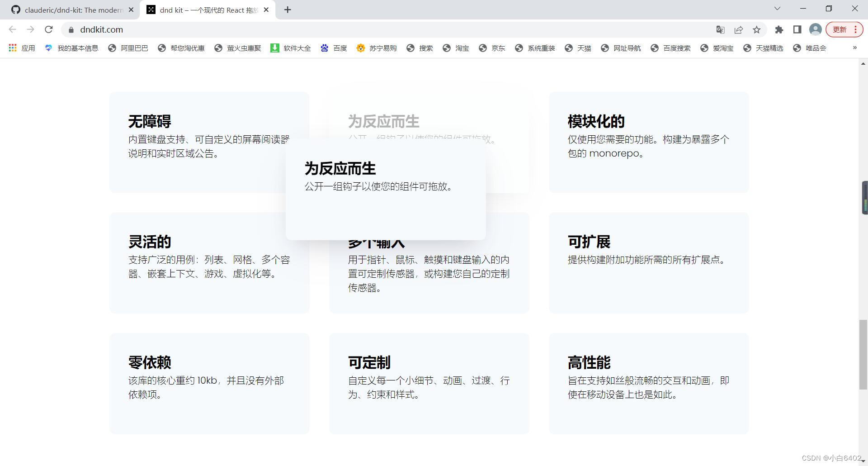Expand the hidden bookmarks overflow chevron
This screenshot has width=868, height=466.
tap(854, 48)
